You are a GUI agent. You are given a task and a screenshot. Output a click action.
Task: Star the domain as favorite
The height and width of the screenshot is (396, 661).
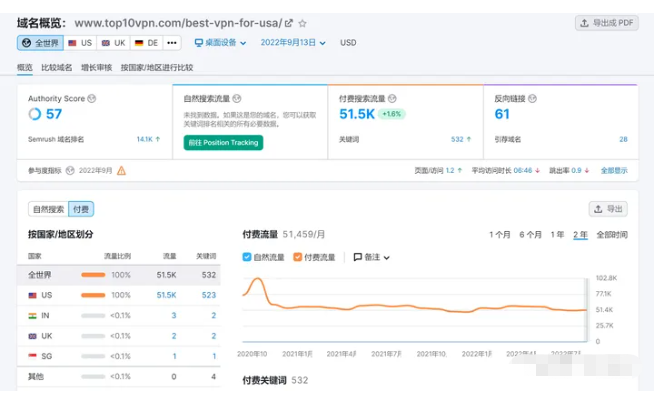(x=302, y=23)
